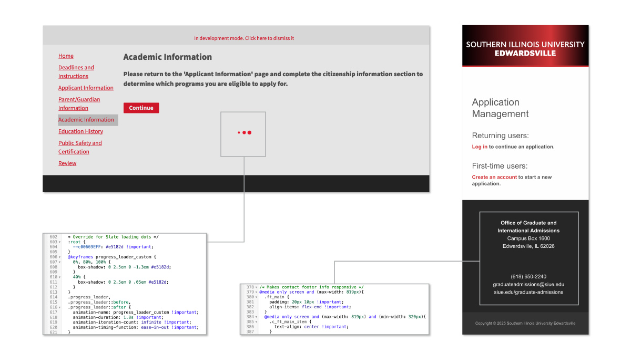631x364 pixels.
Task: Fold the .ft_main rule at line 380
Action: tap(257, 297)
